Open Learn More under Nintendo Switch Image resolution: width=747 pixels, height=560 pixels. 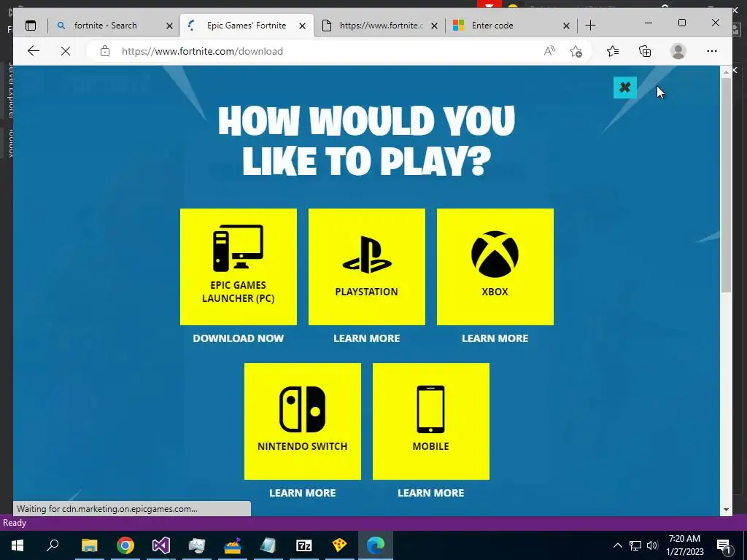coord(303,493)
